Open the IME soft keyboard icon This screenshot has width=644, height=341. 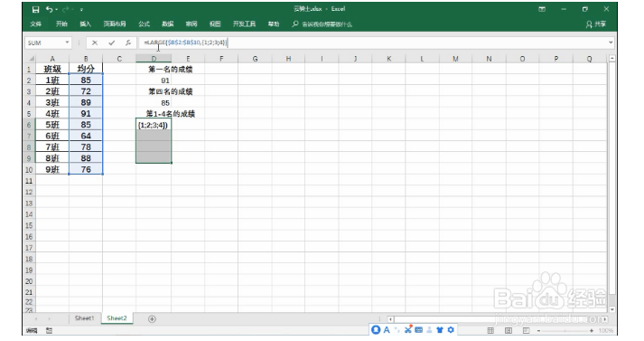tap(418, 329)
